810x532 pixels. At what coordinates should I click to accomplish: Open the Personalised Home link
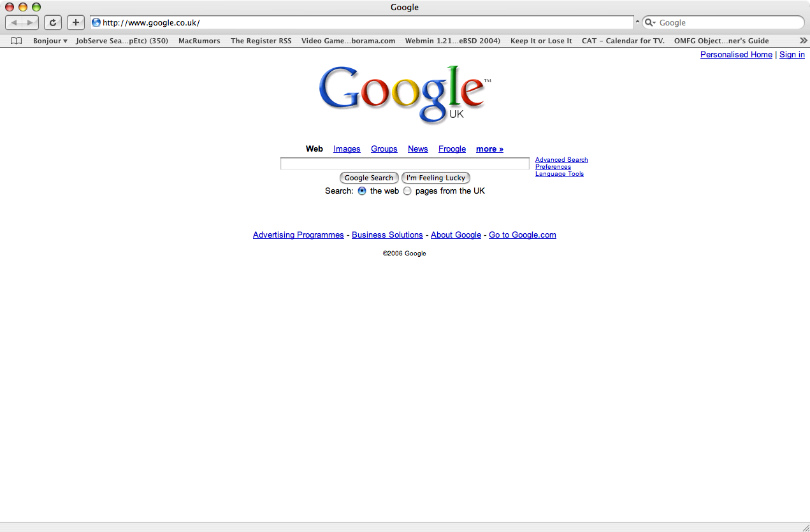pos(736,55)
